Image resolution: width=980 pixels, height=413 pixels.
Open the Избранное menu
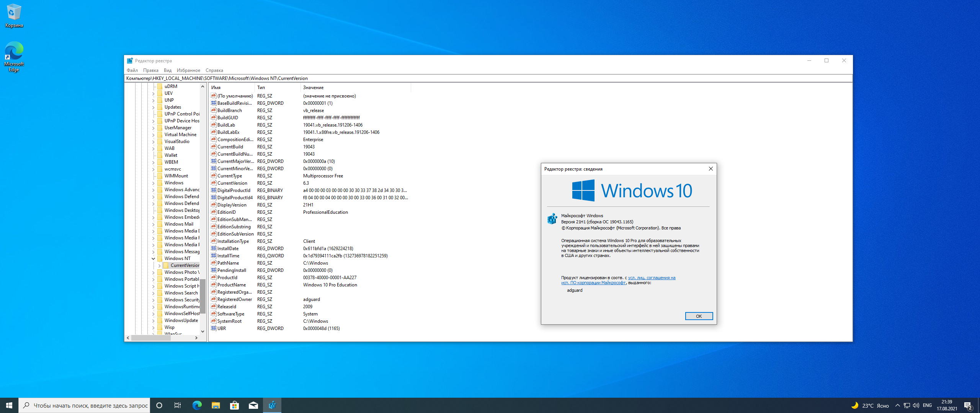188,70
